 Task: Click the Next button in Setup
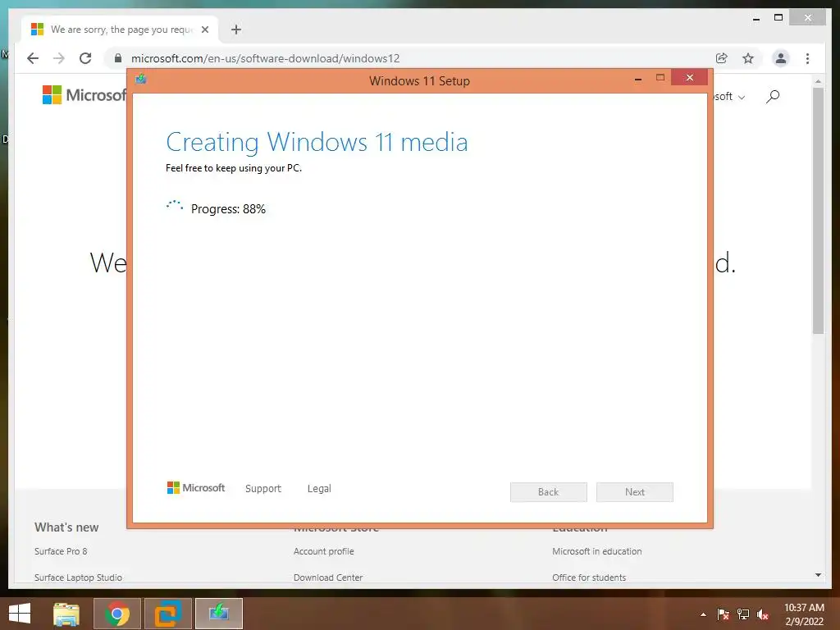635,492
